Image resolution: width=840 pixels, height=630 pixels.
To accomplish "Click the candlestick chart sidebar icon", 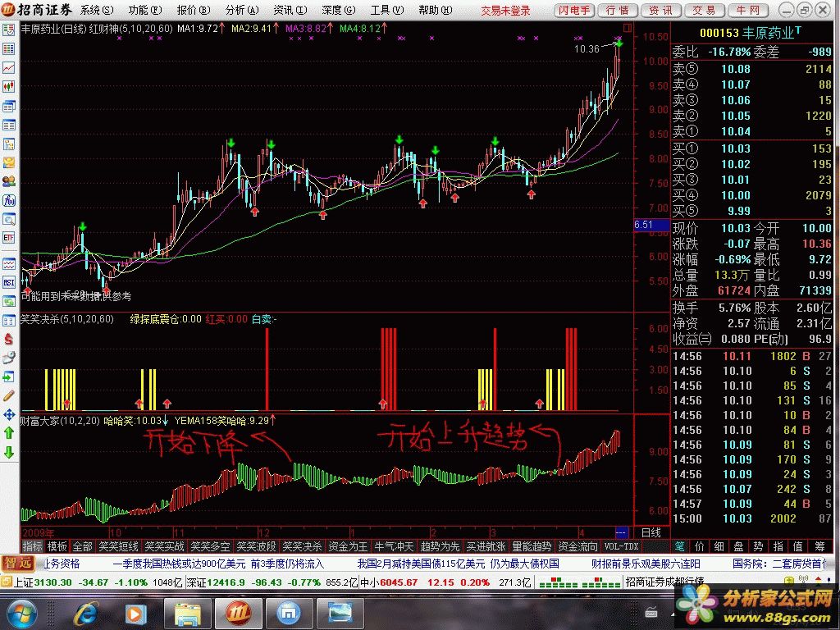I will point(8,86).
